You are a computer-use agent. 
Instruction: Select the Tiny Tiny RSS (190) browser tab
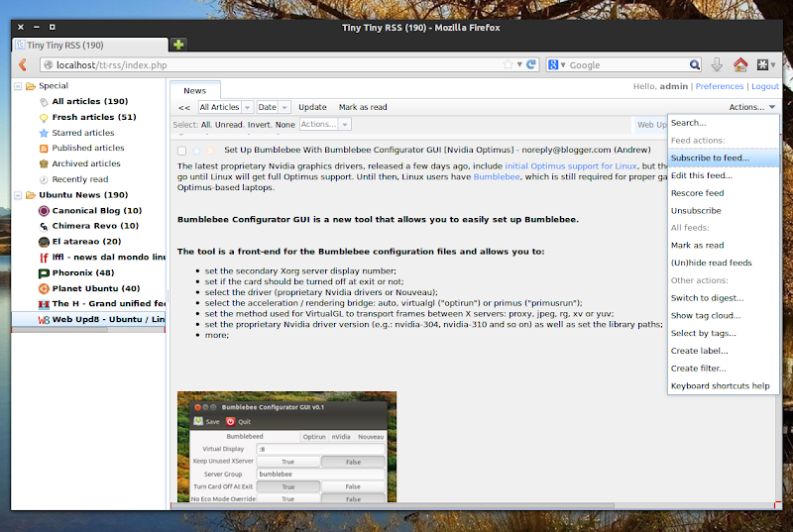[x=90, y=45]
